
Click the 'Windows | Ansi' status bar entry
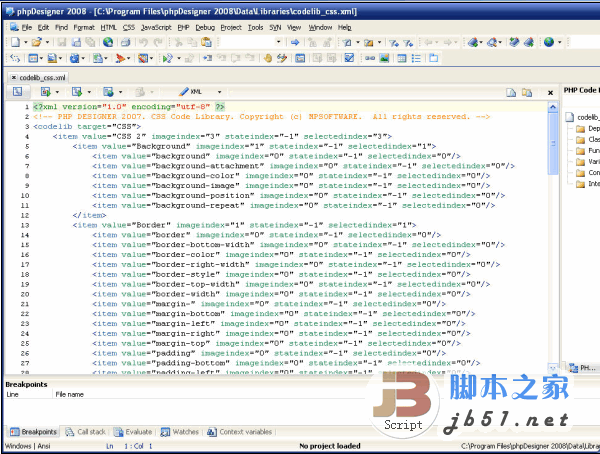(x=28, y=446)
